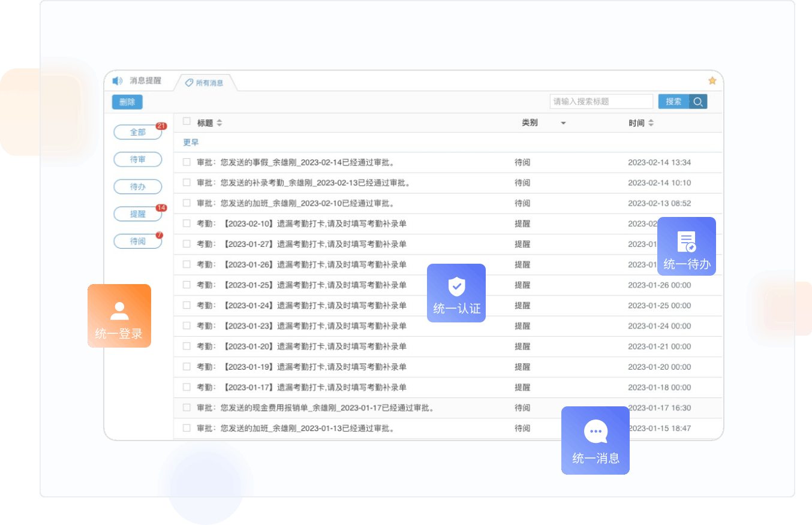Screen dimensions: 812x525
Task: Click the red 7 badge on 待阅
Action: click(159, 235)
